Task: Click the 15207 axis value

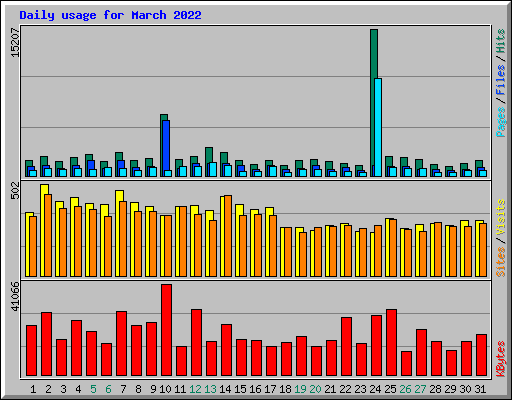Action: pos(15,42)
